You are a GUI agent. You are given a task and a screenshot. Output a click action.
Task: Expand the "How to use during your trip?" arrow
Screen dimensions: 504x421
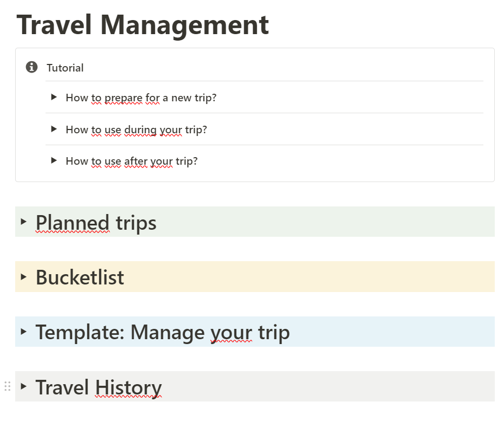point(54,129)
